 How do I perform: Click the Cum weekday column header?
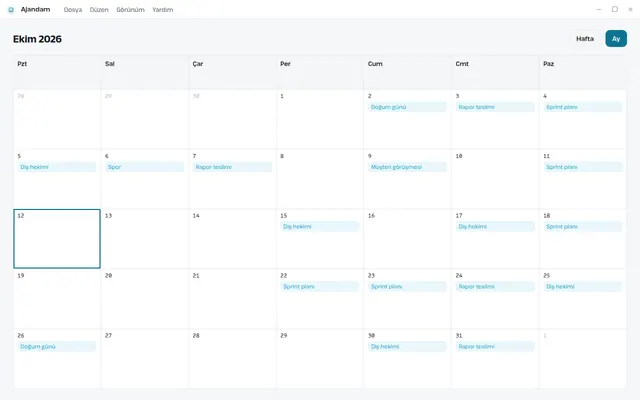[x=407, y=72]
